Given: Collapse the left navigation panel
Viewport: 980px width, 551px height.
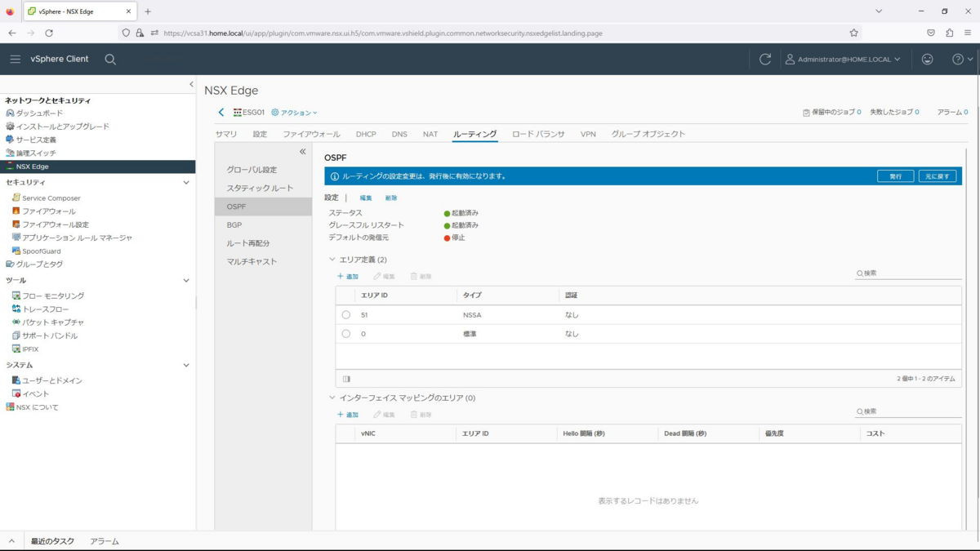Looking at the screenshot, I should click(191, 84).
